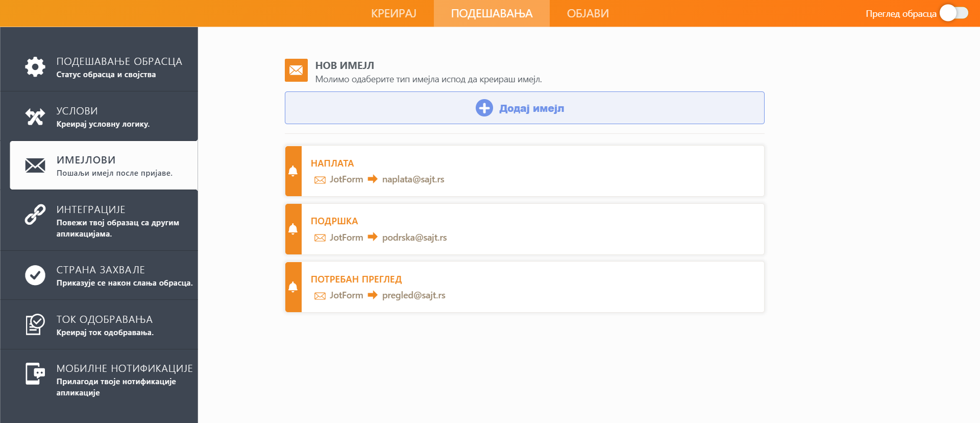The height and width of the screenshot is (423, 980).
Task: Click the chain link icon for Интеграције
Action: [35, 215]
